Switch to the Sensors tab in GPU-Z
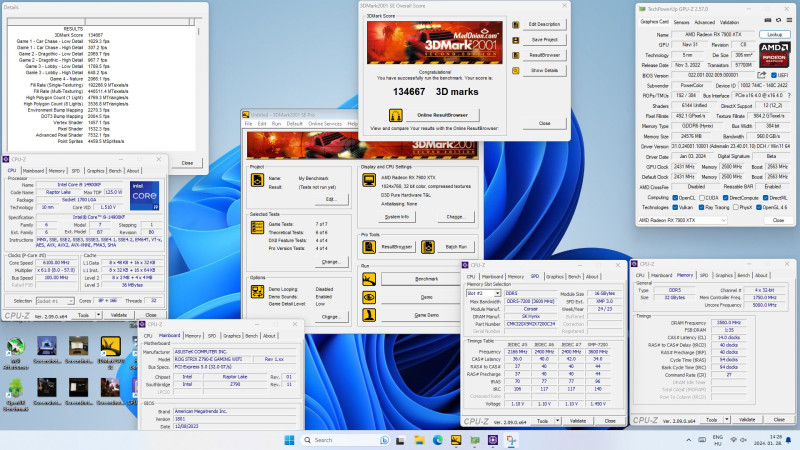The image size is (800, 450). point(681,22)
